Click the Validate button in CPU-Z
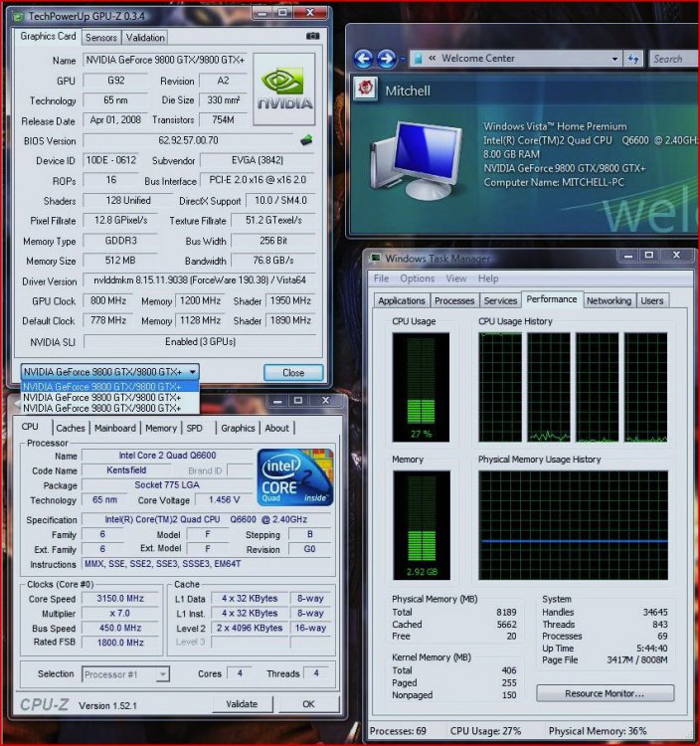The height and width of the screenshot is (746, 700). point(242,703)
